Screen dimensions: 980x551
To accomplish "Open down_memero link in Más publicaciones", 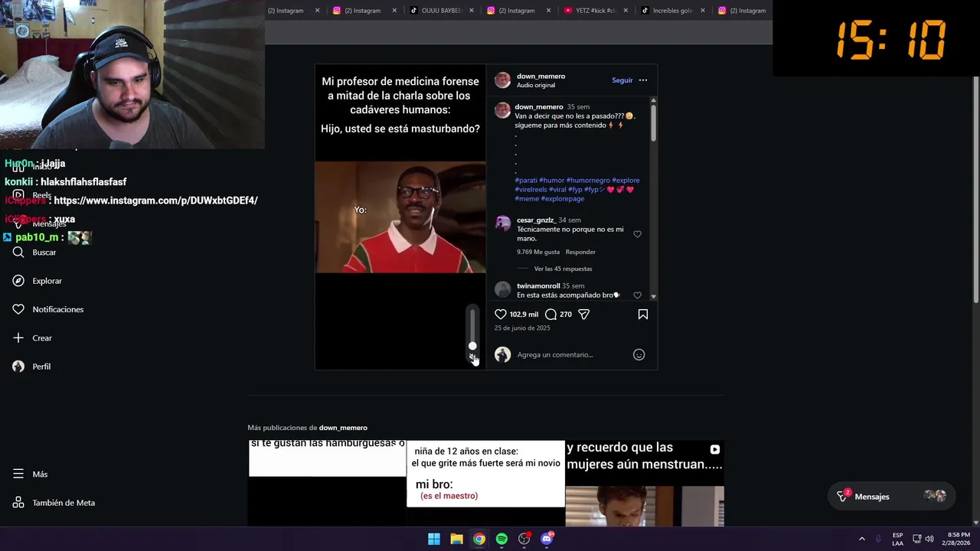I will click(343, 428).
